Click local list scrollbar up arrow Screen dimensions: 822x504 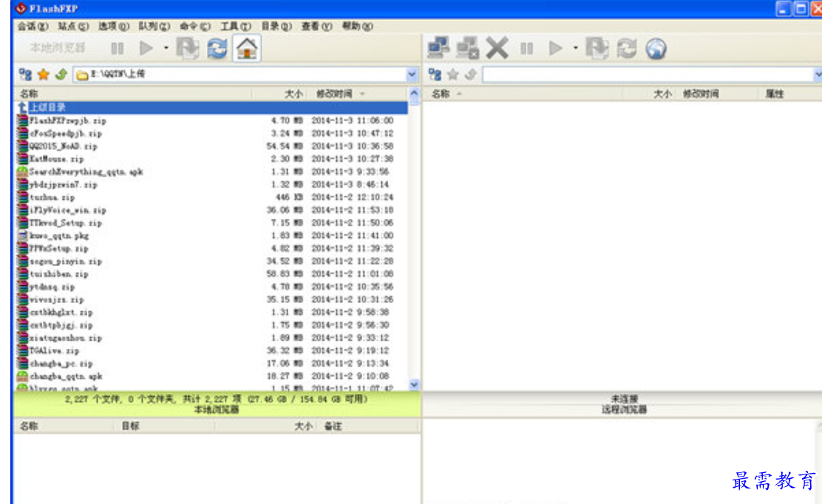click(414, 94)
